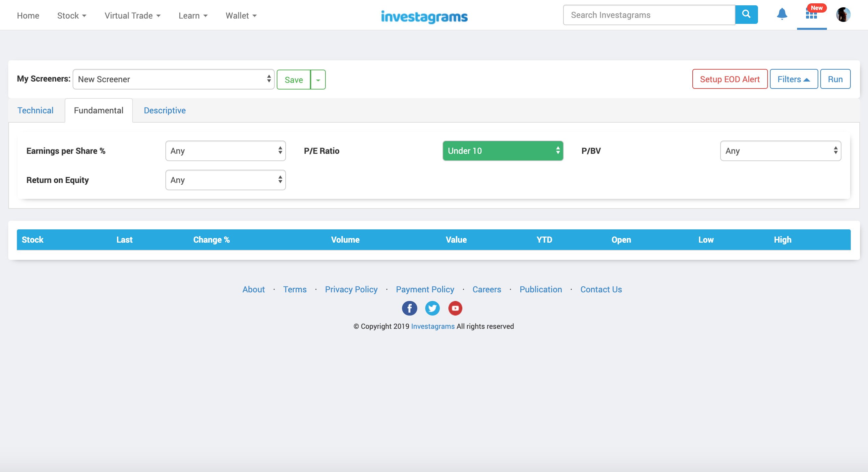Sort by High column header
The width and height of the screenshot is (868, 472).
pyautogui.click(x=782, y=240)
